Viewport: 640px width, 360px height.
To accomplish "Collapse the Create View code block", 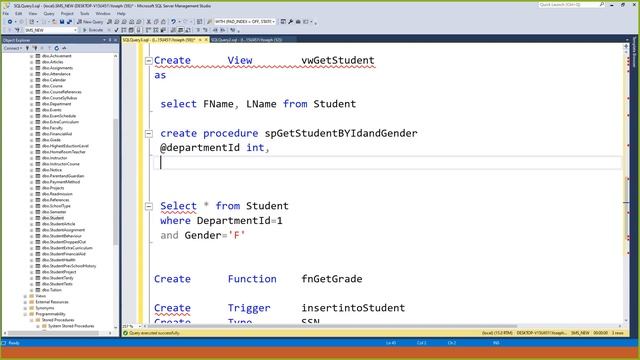I will tap(149, 61).
